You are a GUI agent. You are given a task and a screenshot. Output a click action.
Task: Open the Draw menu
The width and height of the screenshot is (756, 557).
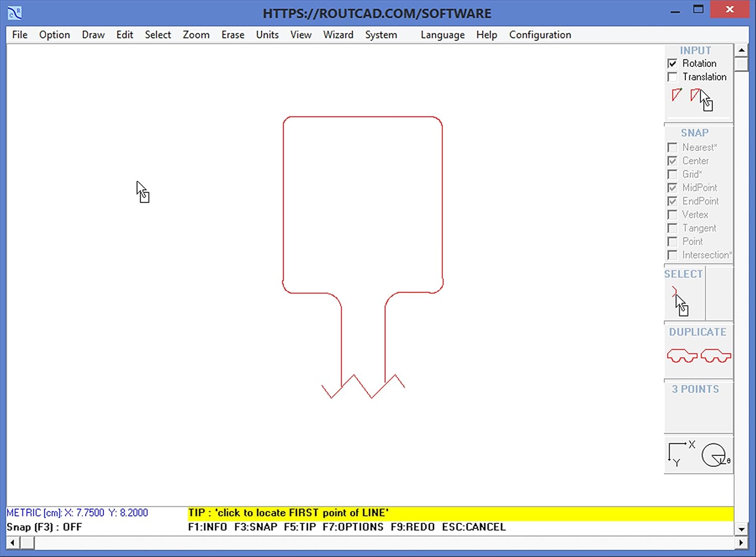(x=93, y=35)
